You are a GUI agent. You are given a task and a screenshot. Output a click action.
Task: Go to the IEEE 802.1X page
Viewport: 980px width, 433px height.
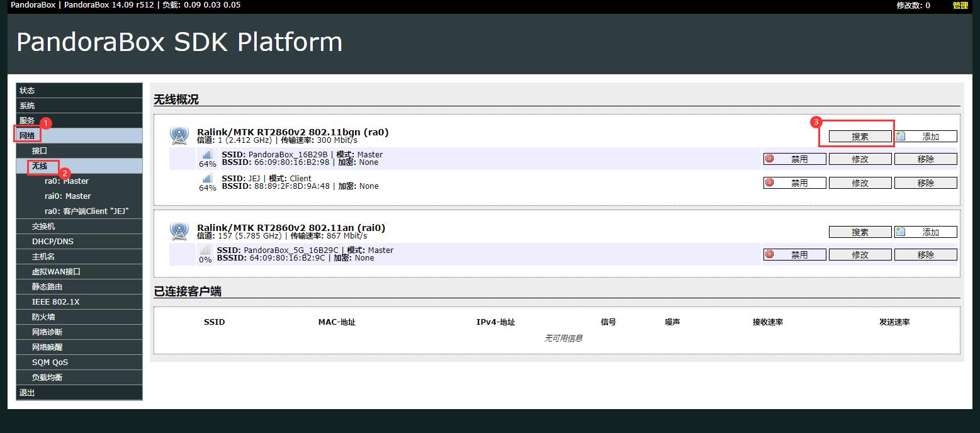[x=79, y=302]
